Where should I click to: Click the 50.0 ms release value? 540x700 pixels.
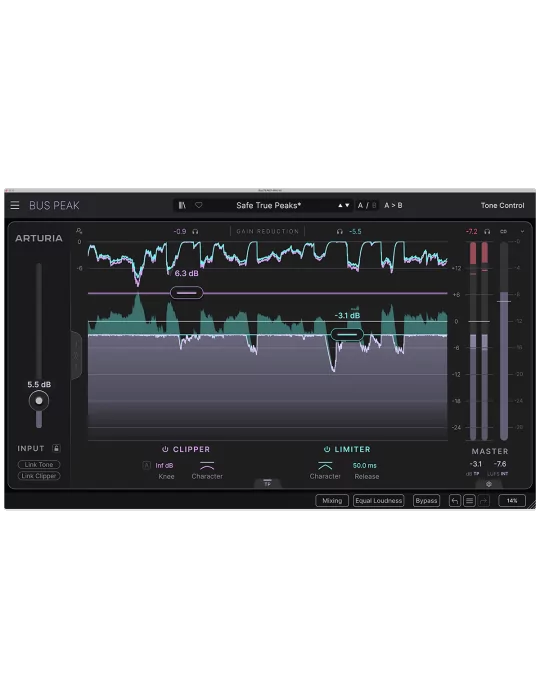click(365, 466)
